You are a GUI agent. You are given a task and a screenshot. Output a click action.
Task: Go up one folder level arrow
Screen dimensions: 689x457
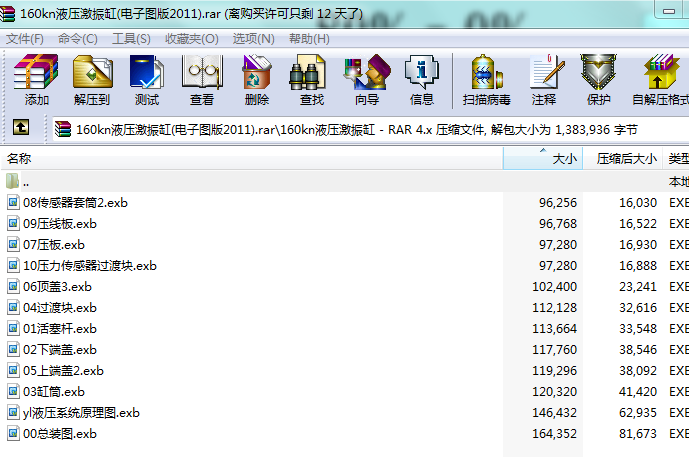(x=21, y=127)
